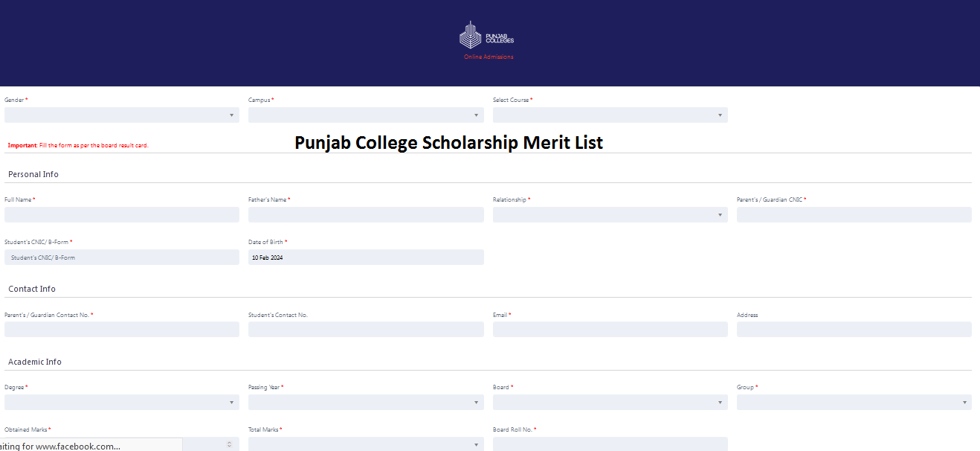Screen dimensions: 980x451
Task: Open the Board dropdown
Action: pos(610,402)
